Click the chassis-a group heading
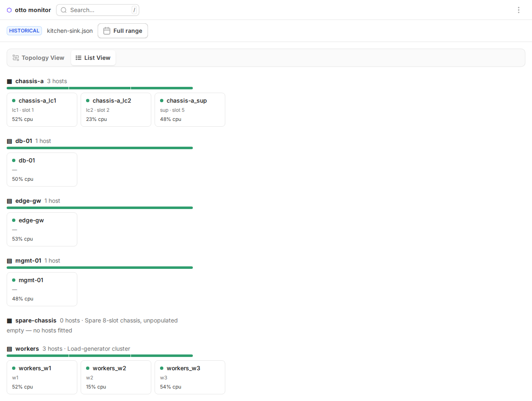The width and height of the screenshot is (532, 401). [x=30, y=81]
